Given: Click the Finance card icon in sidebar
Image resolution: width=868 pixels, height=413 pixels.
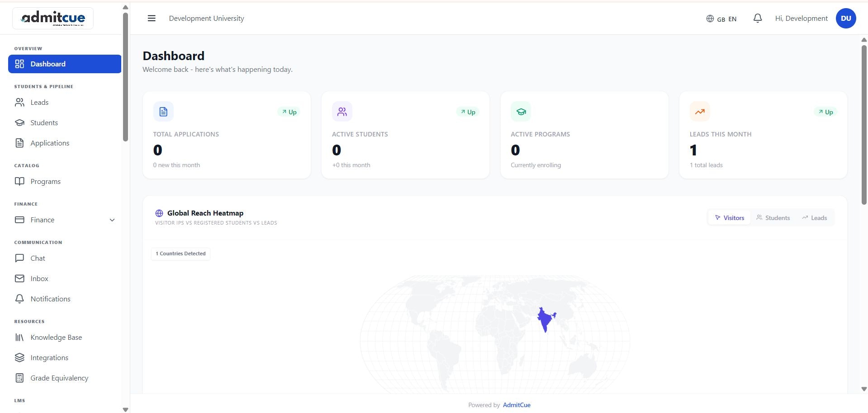Looking at the screenshot, I should tap(19, 220).
